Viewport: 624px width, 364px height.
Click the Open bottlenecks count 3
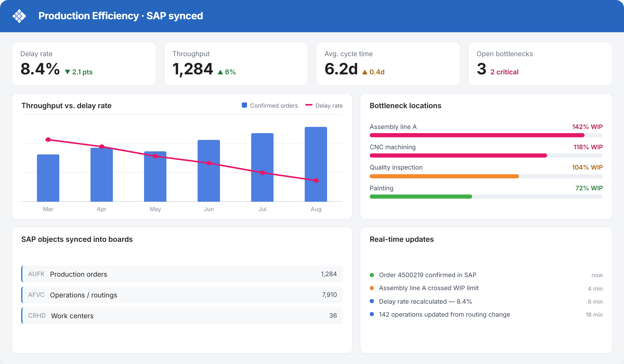tap(482, 69)
